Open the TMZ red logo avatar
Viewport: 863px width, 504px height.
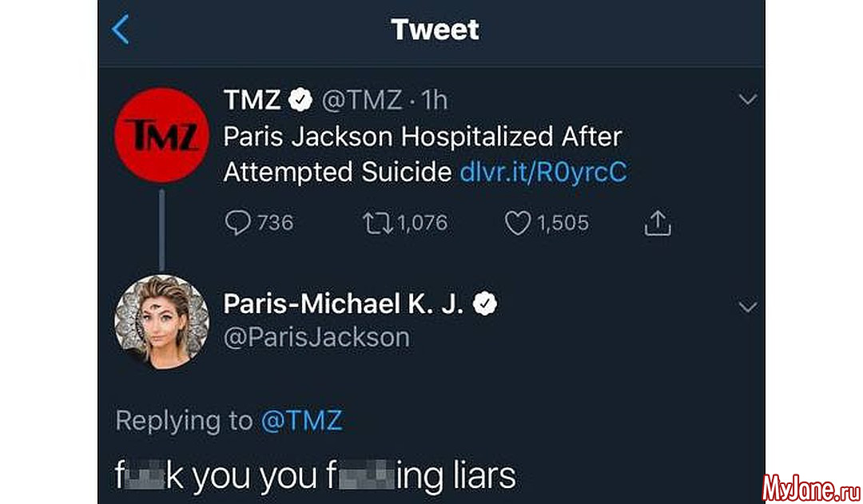click(162, 136)
